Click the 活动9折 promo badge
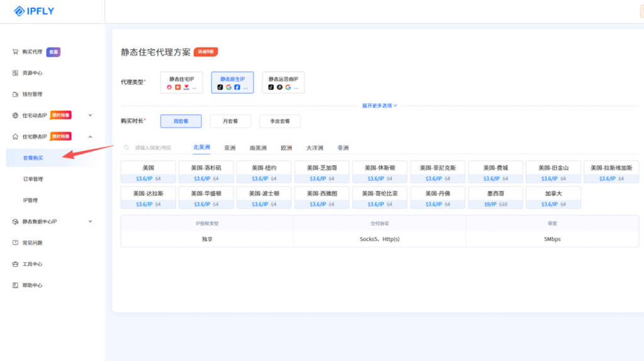Viewport: 644px width, 361px height. coord(206,52)
